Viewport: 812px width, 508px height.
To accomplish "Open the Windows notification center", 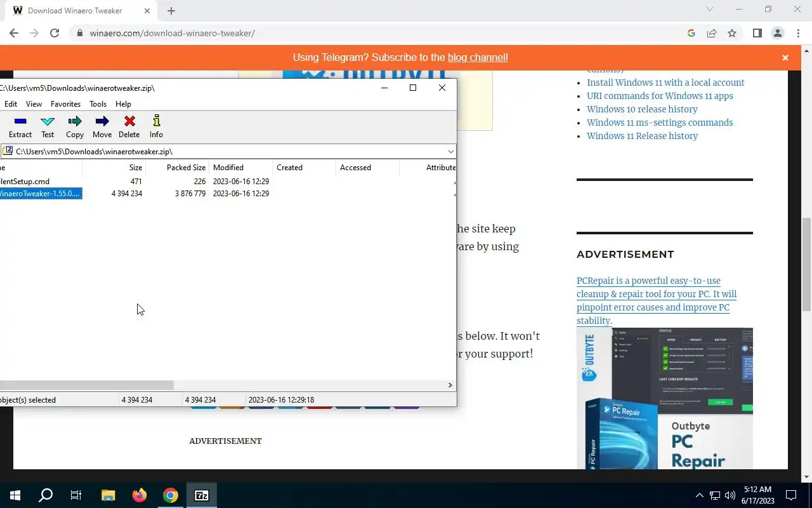I will coord(791,495).
